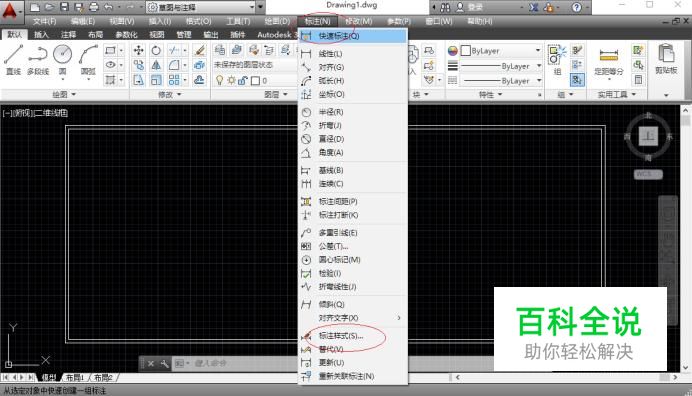Click the Layer Properties icon

(x=220, y=50)
